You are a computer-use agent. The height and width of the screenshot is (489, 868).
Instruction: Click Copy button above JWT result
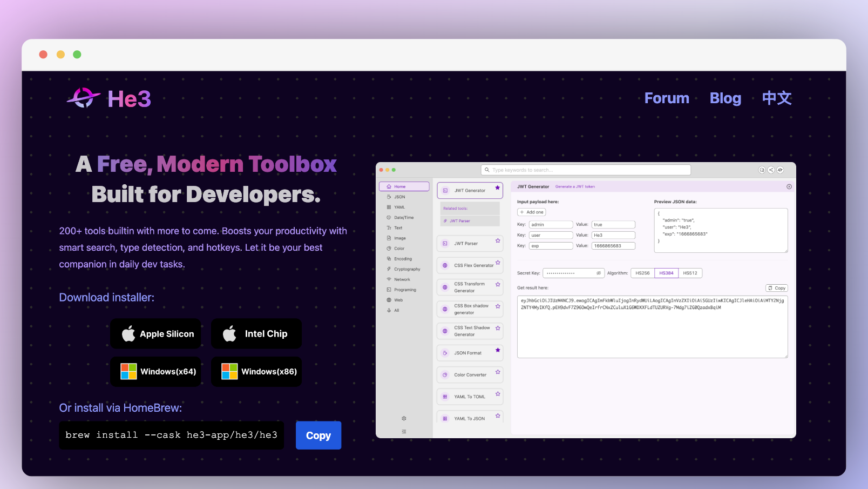coord(777,288)
